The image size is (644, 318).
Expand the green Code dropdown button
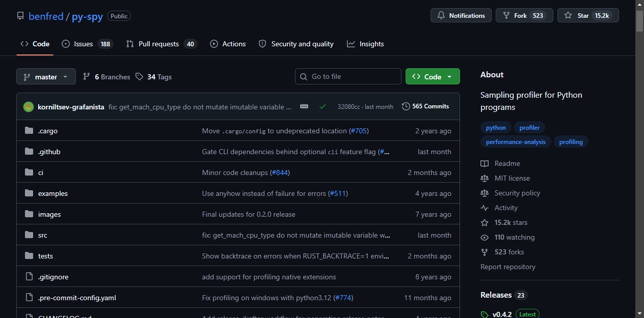[x=433, y=76]
